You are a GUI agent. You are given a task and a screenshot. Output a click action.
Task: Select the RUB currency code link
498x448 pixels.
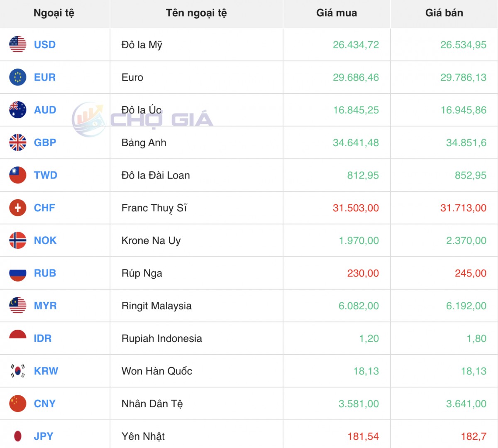click(45, 273)
